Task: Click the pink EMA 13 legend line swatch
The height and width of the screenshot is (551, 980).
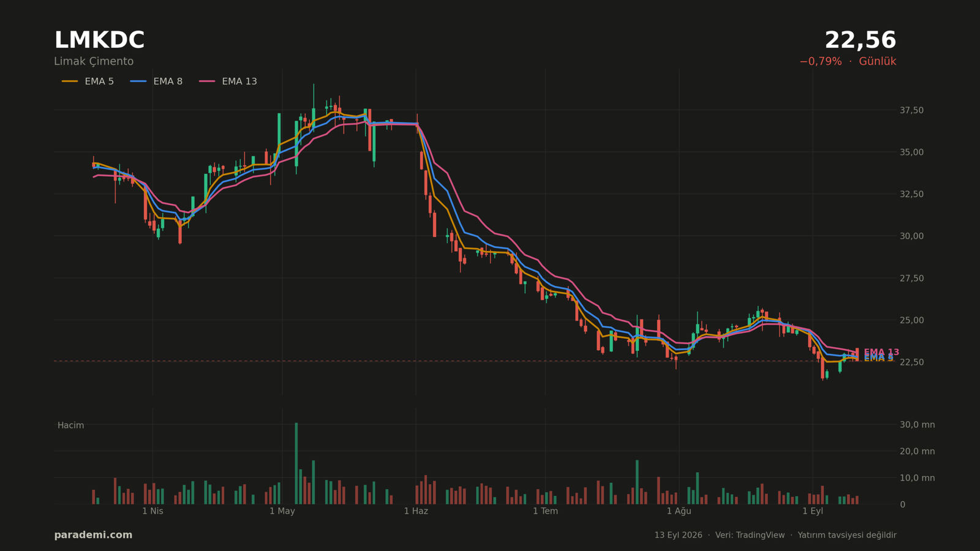Action: coord(207,81)
